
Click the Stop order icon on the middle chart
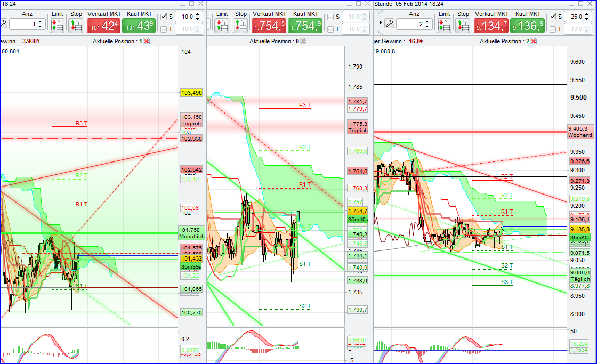click(240, 26)
